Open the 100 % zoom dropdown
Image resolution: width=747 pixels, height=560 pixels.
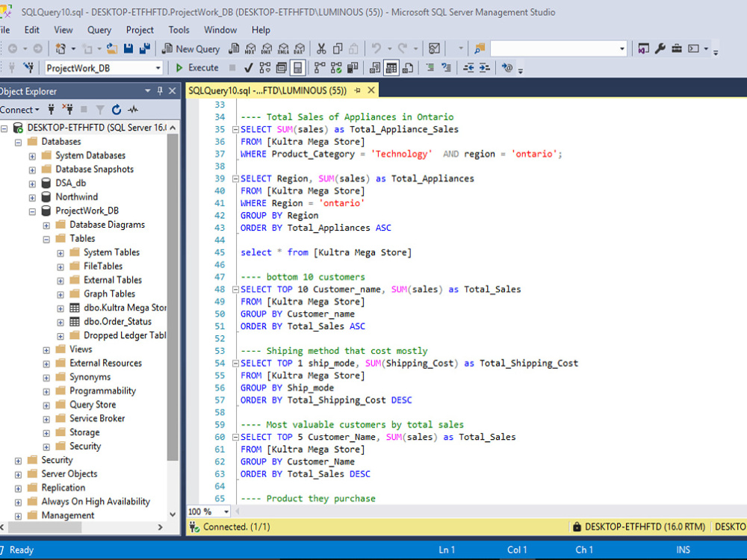(x=226, y=511)
